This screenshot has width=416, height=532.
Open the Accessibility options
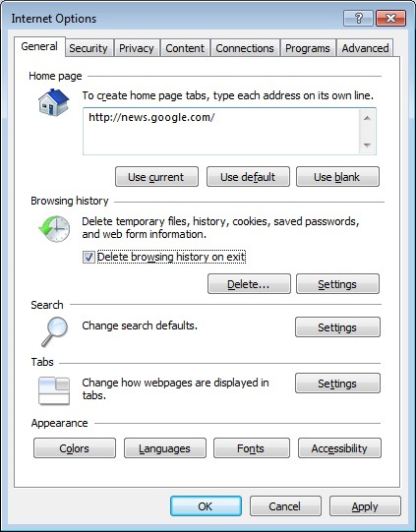click(339, 448)
